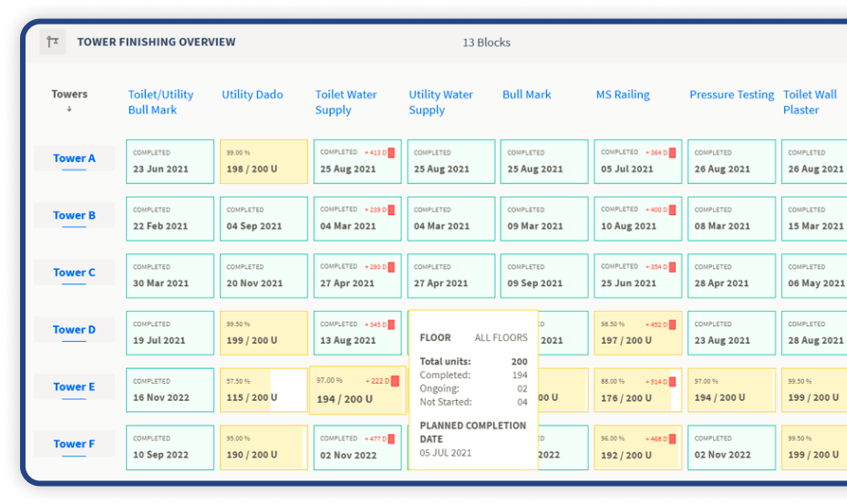The image size is (847, 504).
Task: Click Tower B Bull Mark cell 09 Mar 2021
Action: coord(544,219)
